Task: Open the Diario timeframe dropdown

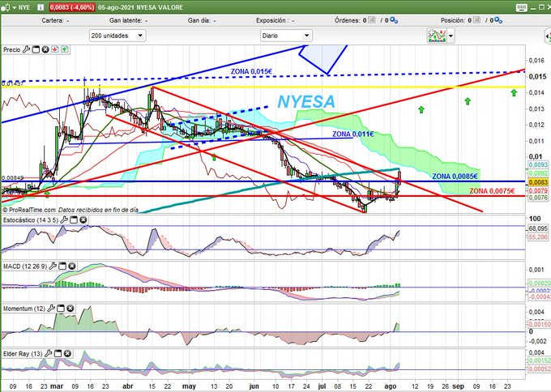Action: [286, 36]
